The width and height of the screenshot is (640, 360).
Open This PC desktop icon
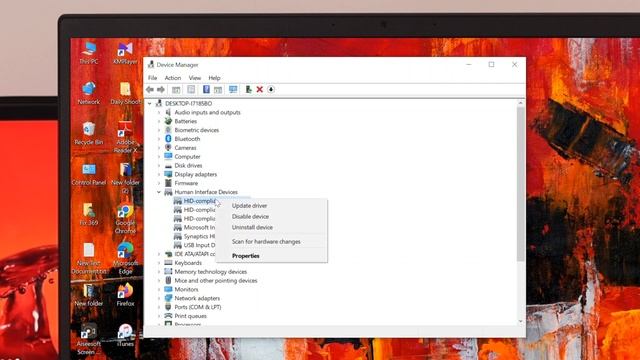pyautogui.click(x=89, y=53)
